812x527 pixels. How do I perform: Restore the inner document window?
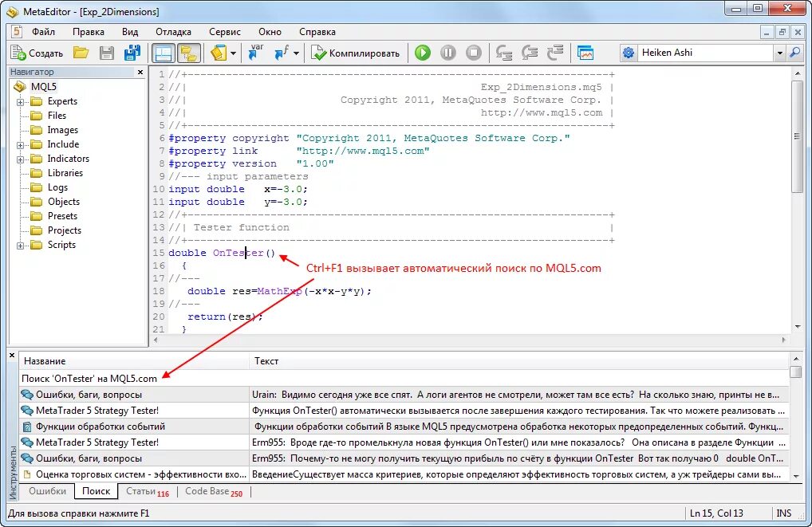[x=782, y=32]
